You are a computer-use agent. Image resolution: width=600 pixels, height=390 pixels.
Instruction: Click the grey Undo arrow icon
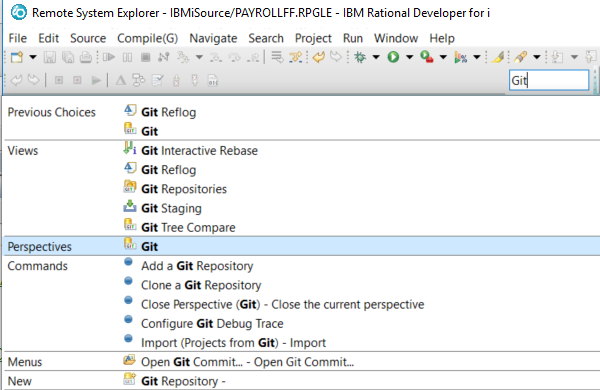point(16,80)
